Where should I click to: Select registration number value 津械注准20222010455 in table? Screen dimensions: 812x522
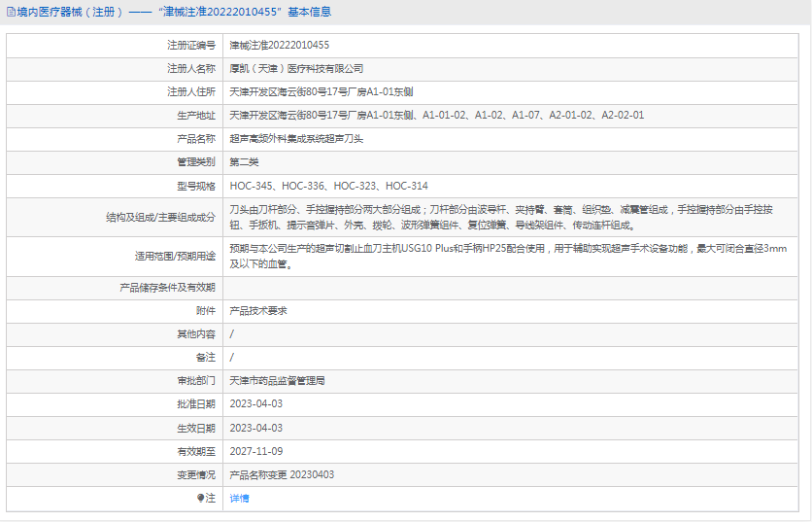point(279,45)
